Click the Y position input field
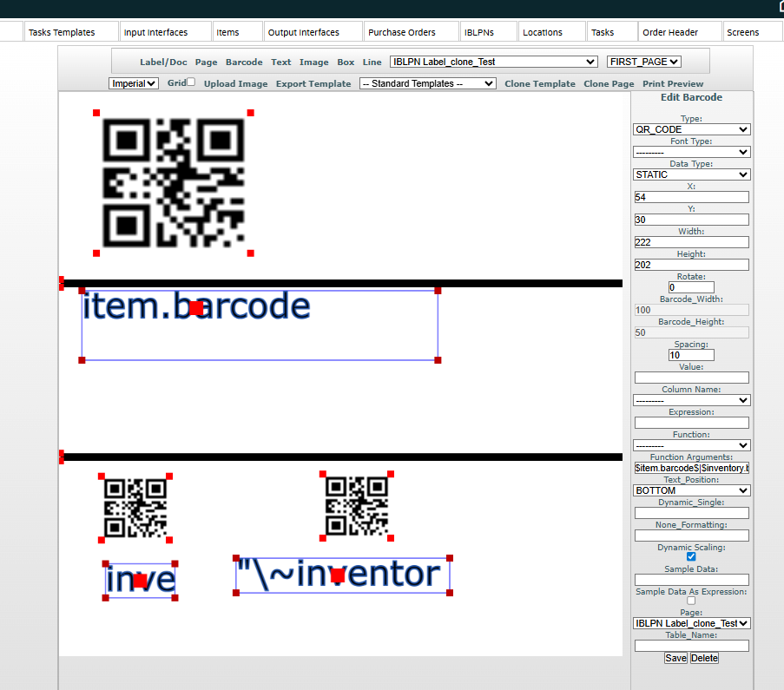The height and width of the screenshot is (690, 784). click(691, 220)
